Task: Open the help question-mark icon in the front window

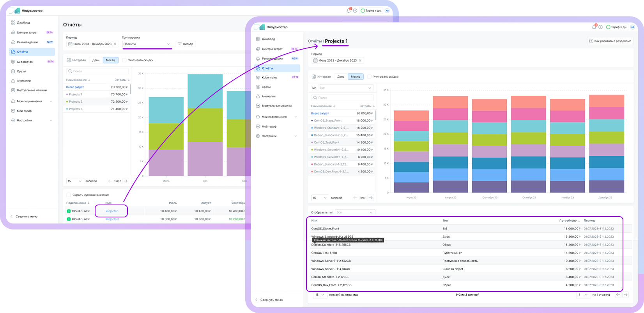Action: pos(600,27)
